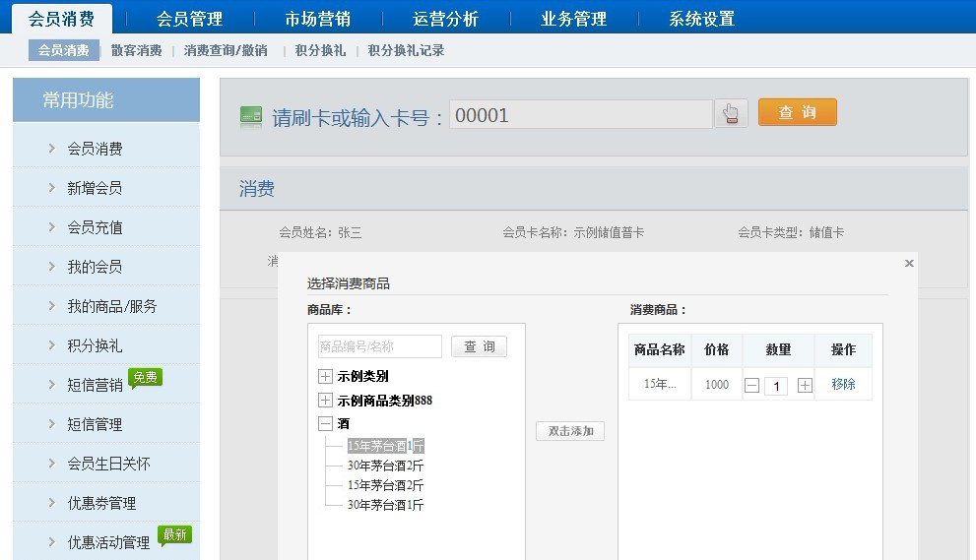Select 30年茅台酒2斤 in product tree
The image size is (976, 560).
click(385, 466)
